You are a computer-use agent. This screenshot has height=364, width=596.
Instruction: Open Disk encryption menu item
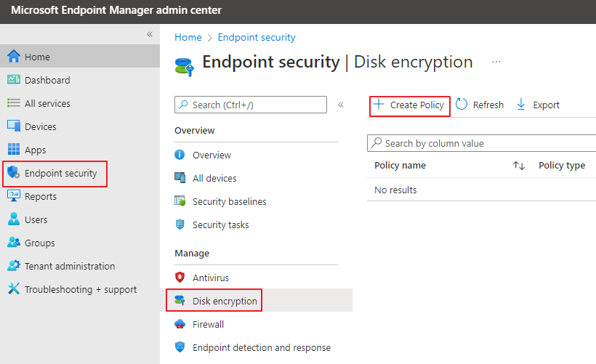point(225,301)
